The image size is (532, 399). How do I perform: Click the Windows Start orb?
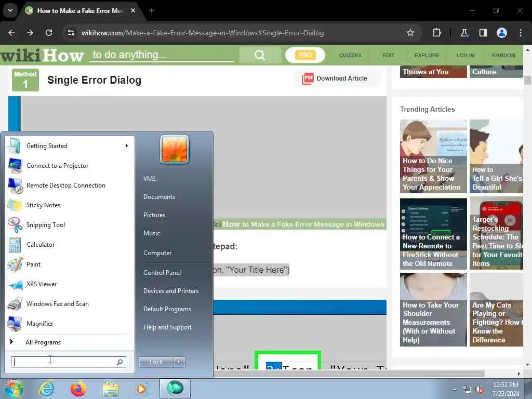coord(14,389)
